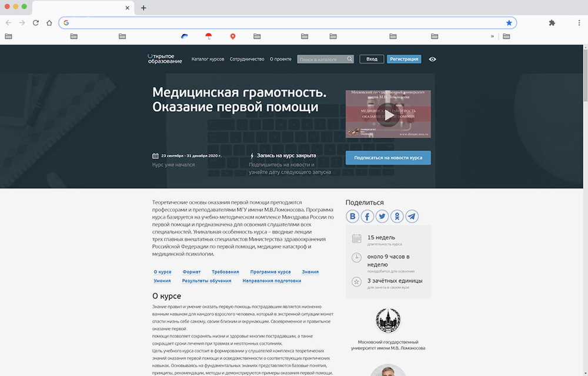The image size is (588, 376).
Task: Jump to the Формат section link
Action: click(x=192, y=272)
